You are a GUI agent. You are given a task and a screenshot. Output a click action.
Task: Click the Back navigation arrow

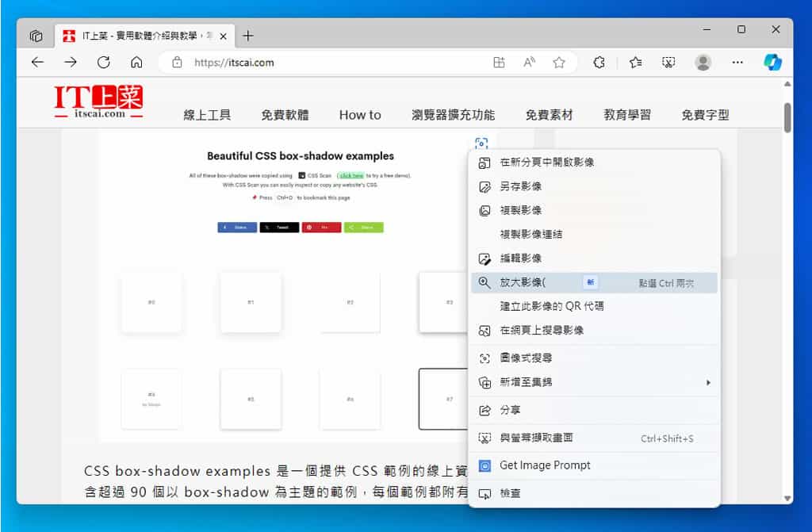pyautogui.click(x=37, y=63)
